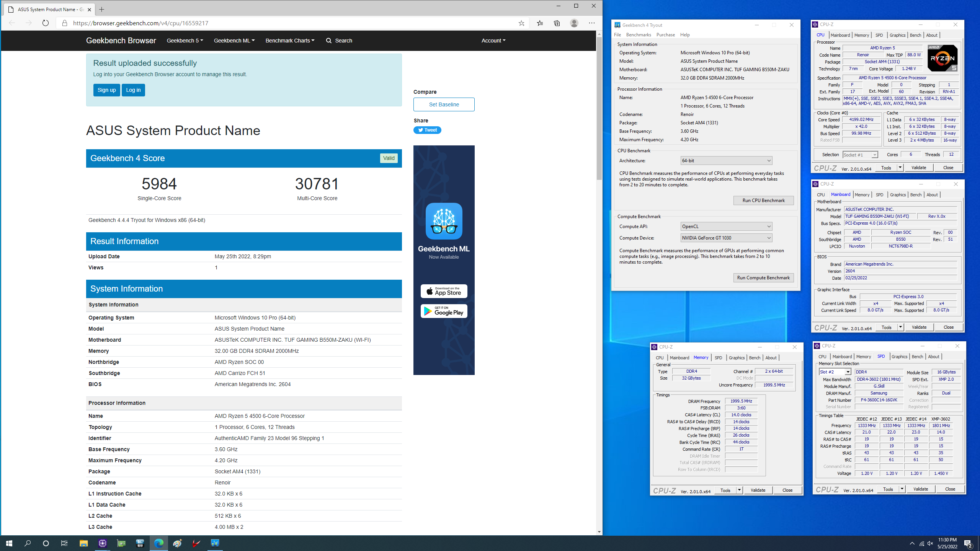
Task: Open taskbar search magnifier
Action: 28,543
